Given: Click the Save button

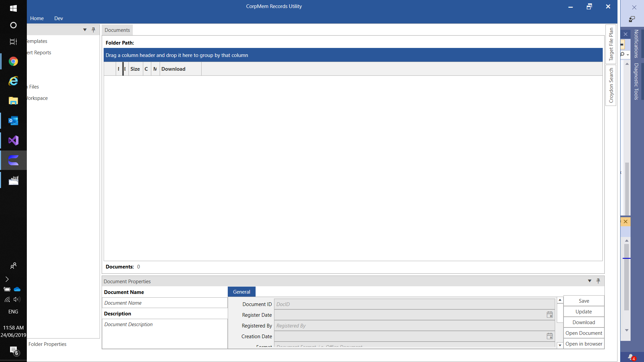Looking at the screenshot, I should click(x=584, y=301).
